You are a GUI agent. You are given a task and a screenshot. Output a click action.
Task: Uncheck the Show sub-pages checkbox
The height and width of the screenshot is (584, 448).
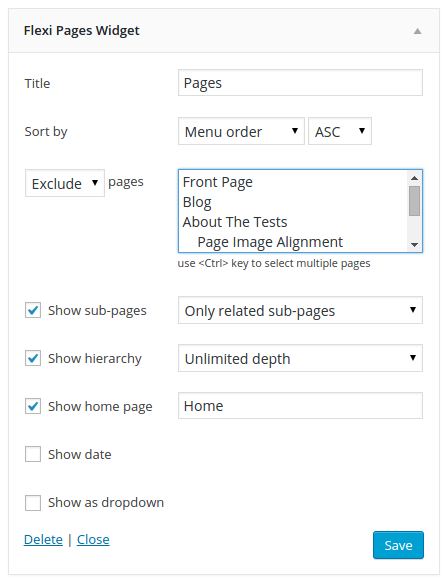33,310
